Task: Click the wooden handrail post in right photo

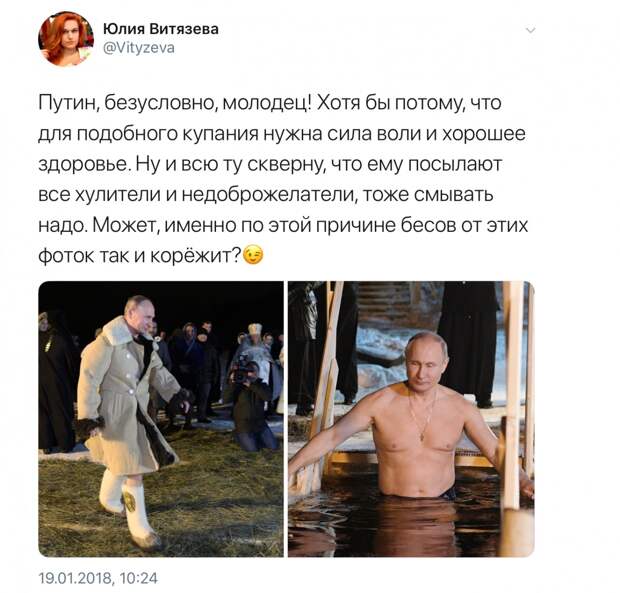Action: coord(512,395)
